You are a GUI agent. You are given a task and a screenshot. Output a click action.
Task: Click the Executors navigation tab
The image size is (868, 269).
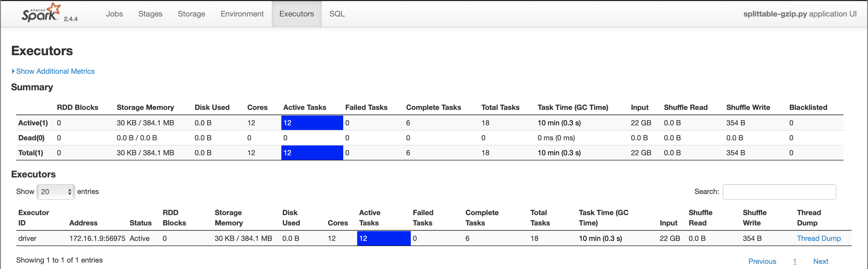click(x=296, y=14)
